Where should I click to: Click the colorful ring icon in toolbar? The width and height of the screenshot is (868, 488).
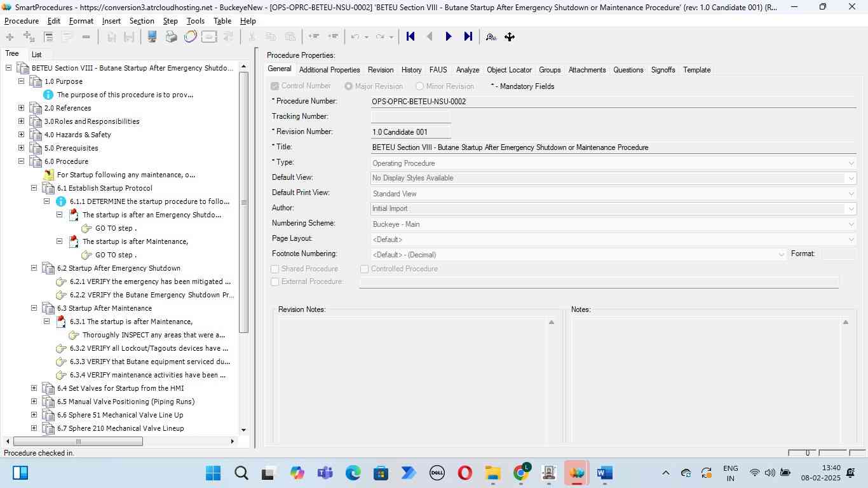pos(190,37)
